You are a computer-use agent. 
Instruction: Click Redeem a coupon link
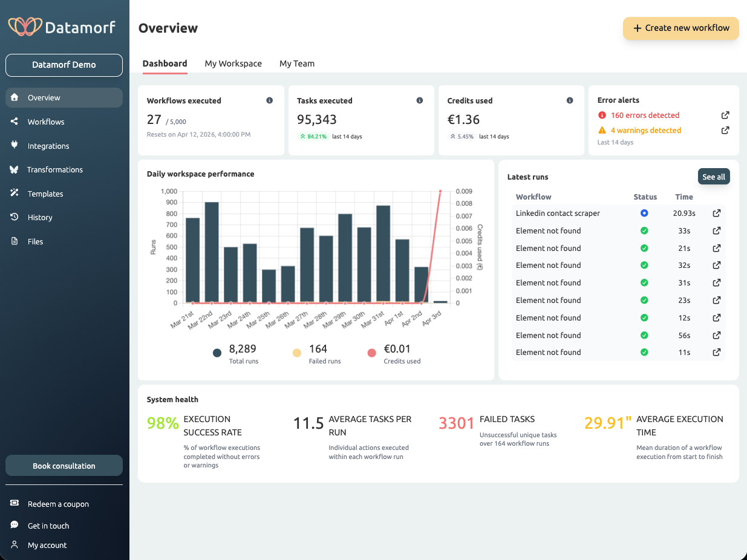[58, 504]
